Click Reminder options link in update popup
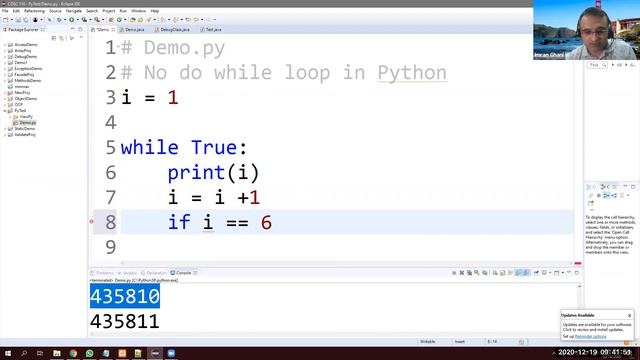640x360 pixels. pos(591,336)
